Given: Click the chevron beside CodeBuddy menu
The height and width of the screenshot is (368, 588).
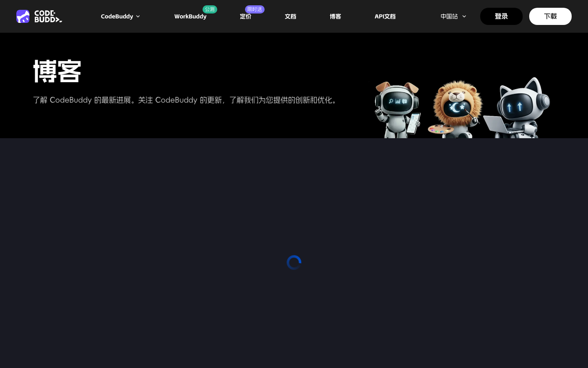Looking at the screenshot, I should click(138, 16).
